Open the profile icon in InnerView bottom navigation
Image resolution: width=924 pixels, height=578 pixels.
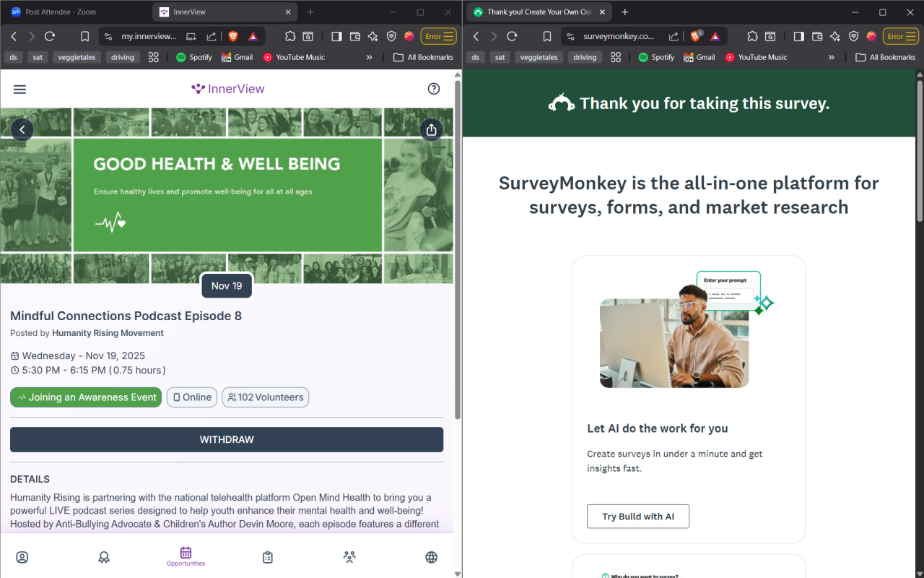click(22, 557)
